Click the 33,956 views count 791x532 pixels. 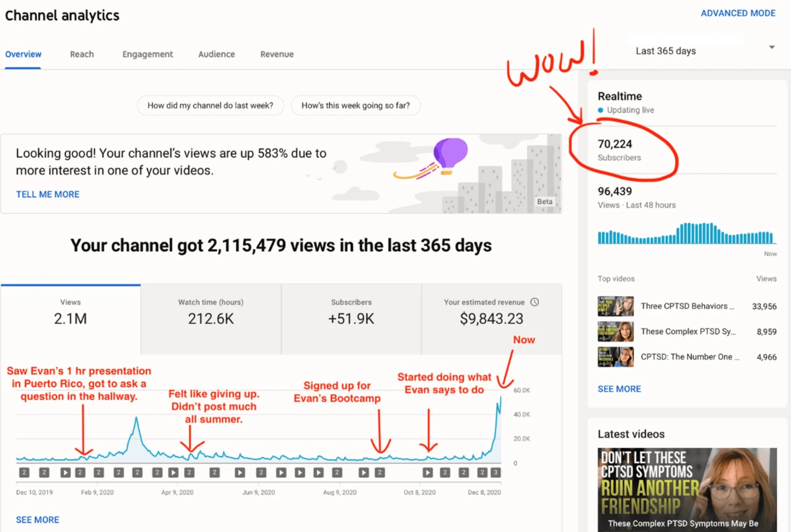[764, 306]
